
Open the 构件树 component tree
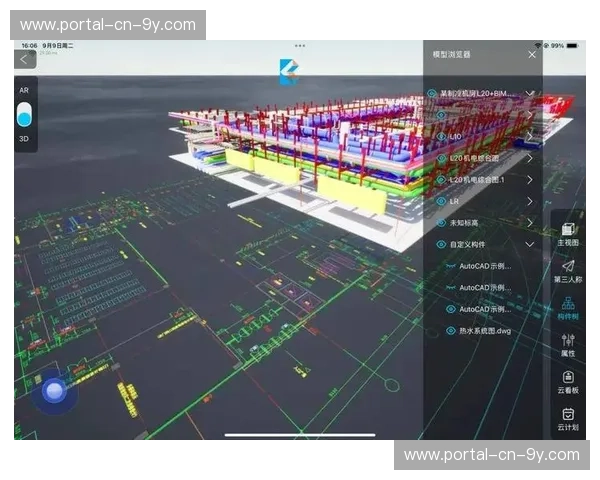pyautogui.click(x=567, y=307)
